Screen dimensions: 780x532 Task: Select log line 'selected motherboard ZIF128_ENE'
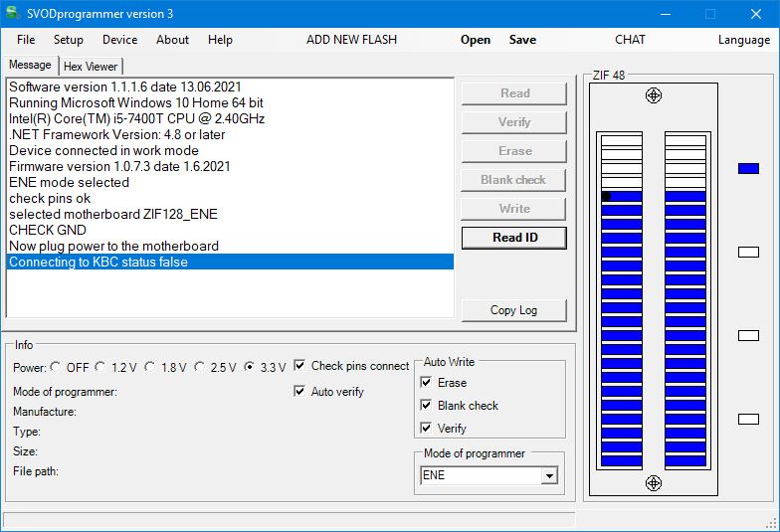tap(230, 214)
